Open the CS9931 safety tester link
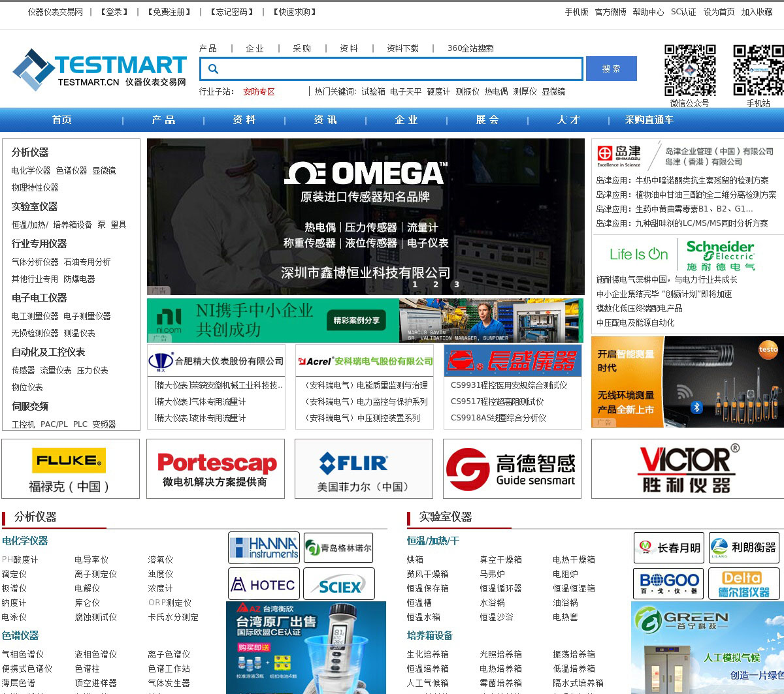Image resolution: width=784 pixels, height=694 pixels. [509, 385]
